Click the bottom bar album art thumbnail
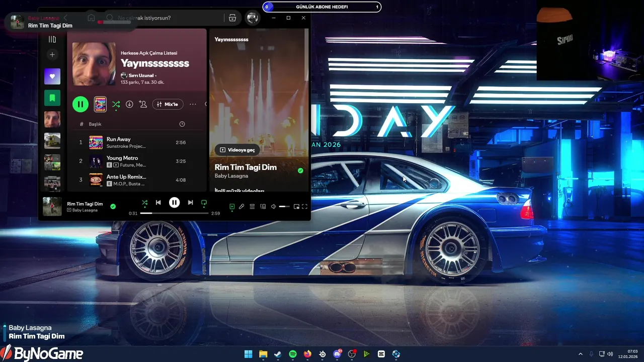The width and height of the screenshot is (644, 362). tap(52, 207)
